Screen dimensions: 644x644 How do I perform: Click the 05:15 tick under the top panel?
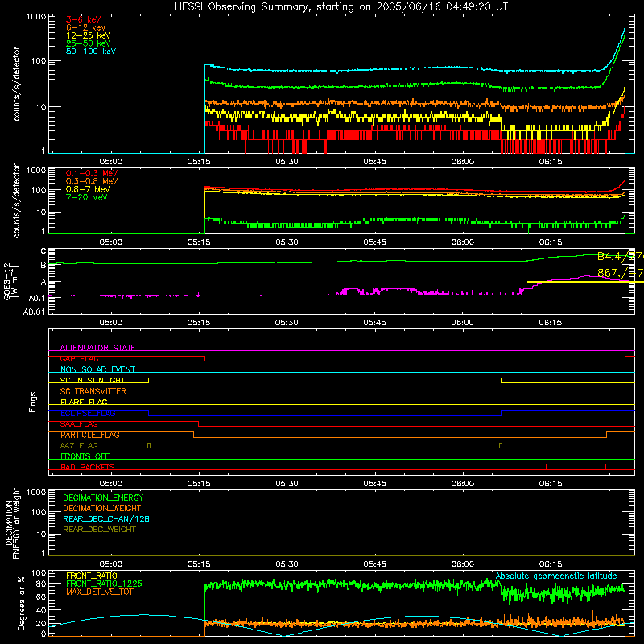point(199,162)
